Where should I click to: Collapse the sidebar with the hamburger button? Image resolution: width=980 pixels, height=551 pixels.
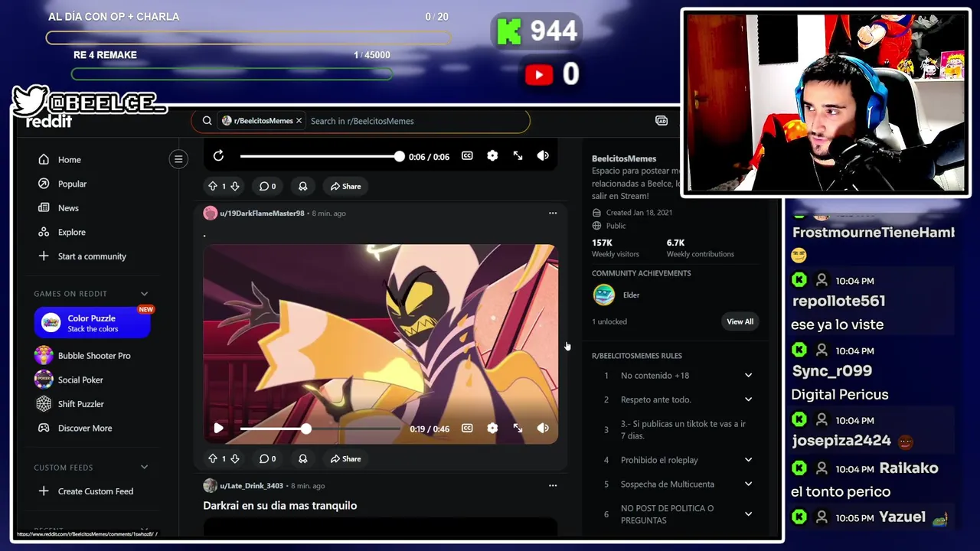coord(178,159)
